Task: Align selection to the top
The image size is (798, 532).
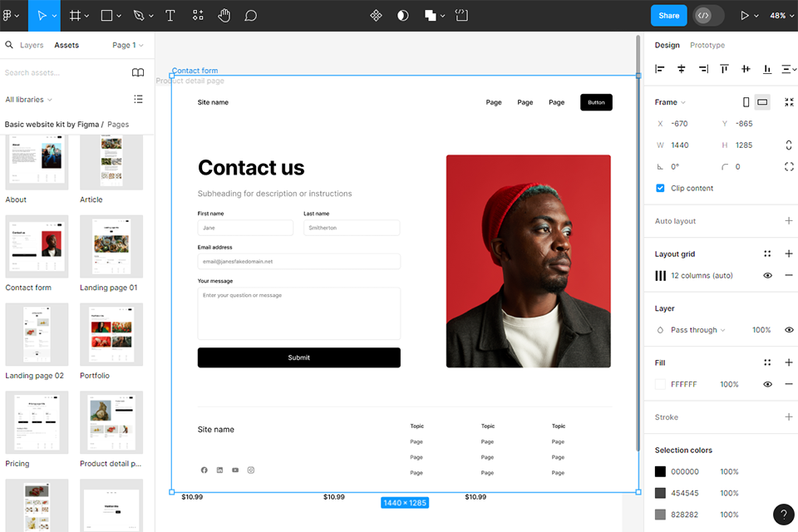Action: point(724,69)
